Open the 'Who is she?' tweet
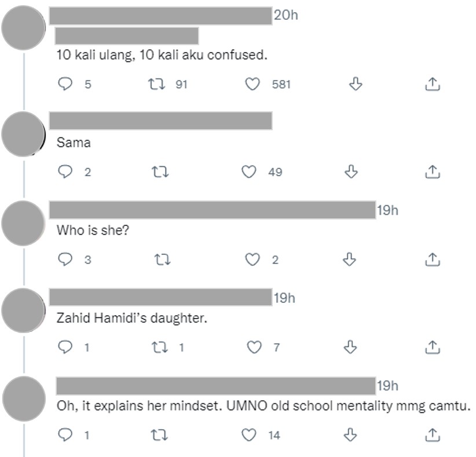This screenshot has width=476, height=457. pos(93,230)
